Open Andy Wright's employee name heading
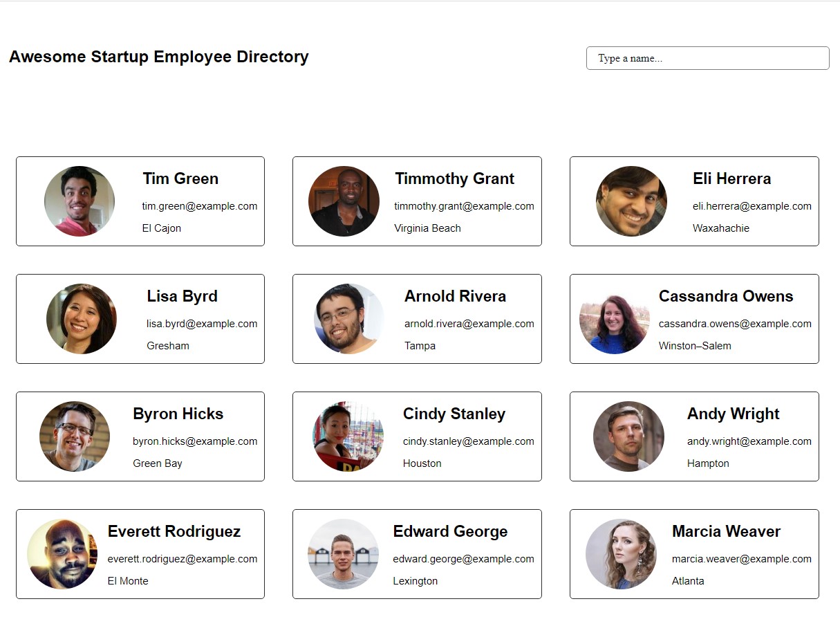 pos(733,414)
